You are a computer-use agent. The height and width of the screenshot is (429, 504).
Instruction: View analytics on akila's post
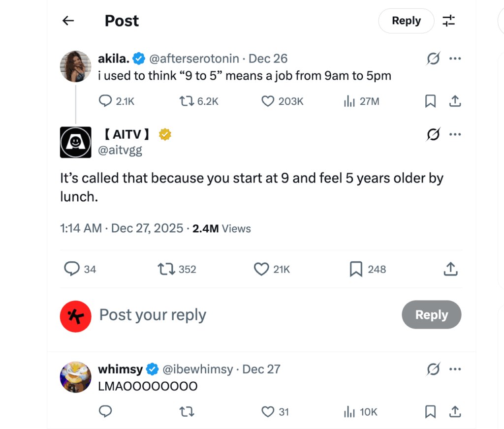(349, 101)
